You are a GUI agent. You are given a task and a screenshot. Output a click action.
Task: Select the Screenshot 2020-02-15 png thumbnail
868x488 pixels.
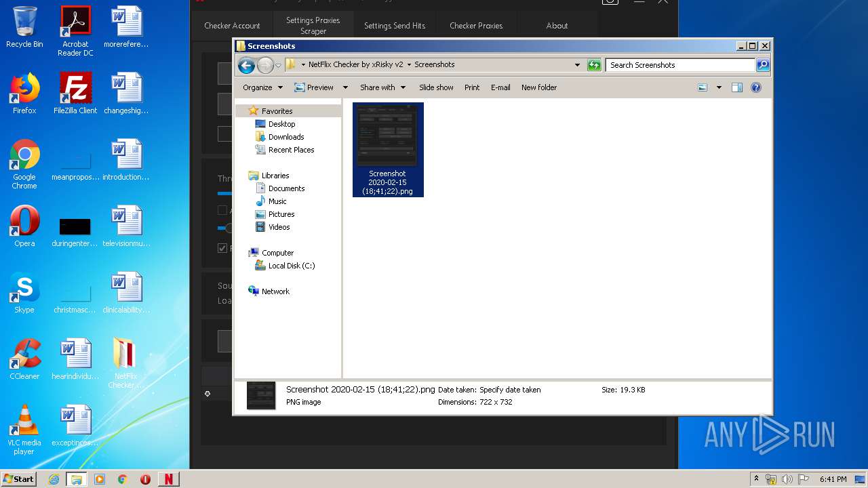(x=388, y=150)
